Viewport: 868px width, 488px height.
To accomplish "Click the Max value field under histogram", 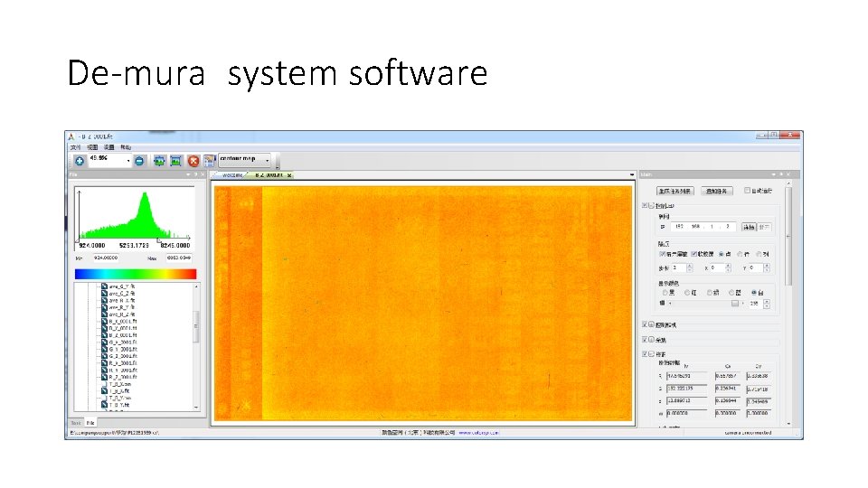I will click(x=179, y=258).
